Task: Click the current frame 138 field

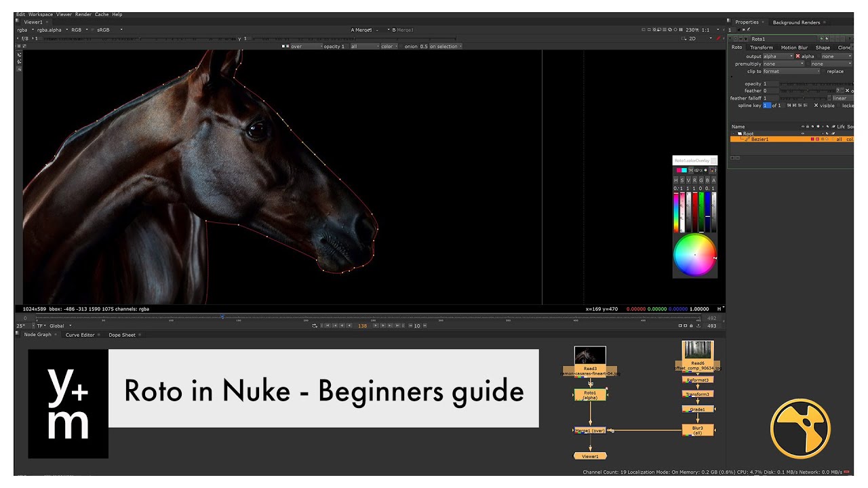Action: pyautogui.click(x=362, y=326)
